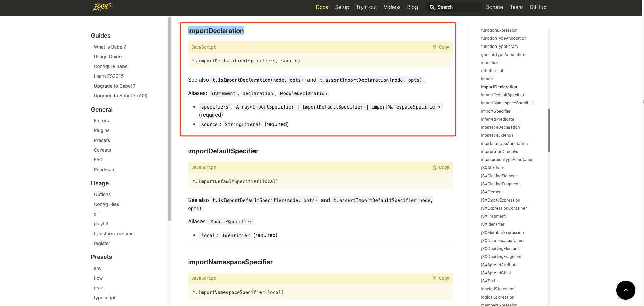Open Config Files page
This screenshot has width=644, height=306.
click(106, 204)
